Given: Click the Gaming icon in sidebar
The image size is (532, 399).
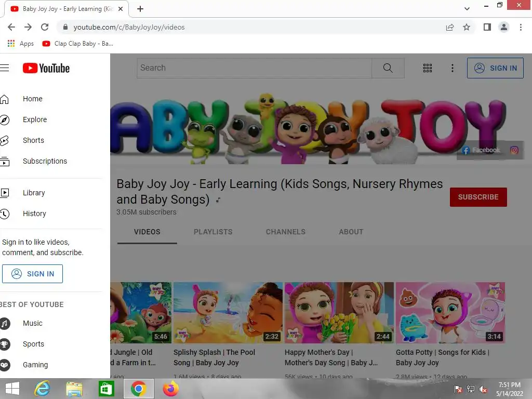Looking at the screenshot, I should click(x=4, y=365).
